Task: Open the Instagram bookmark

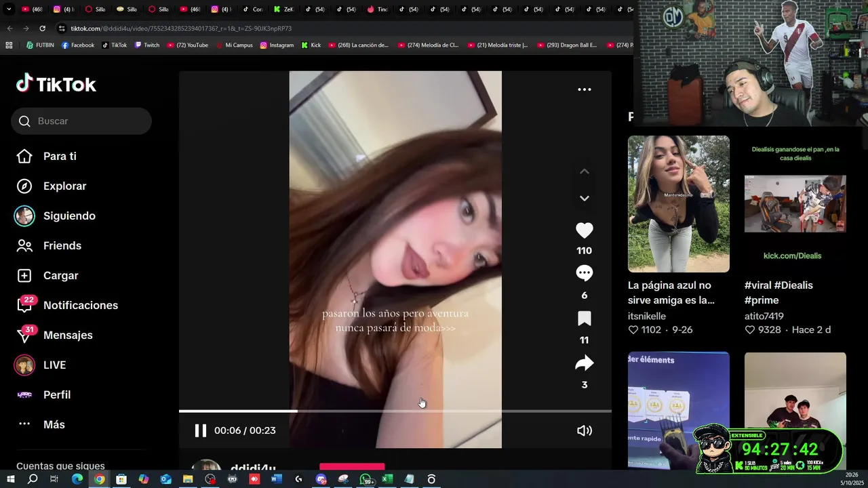Action: pyautogui.click(x=277, y=45)
